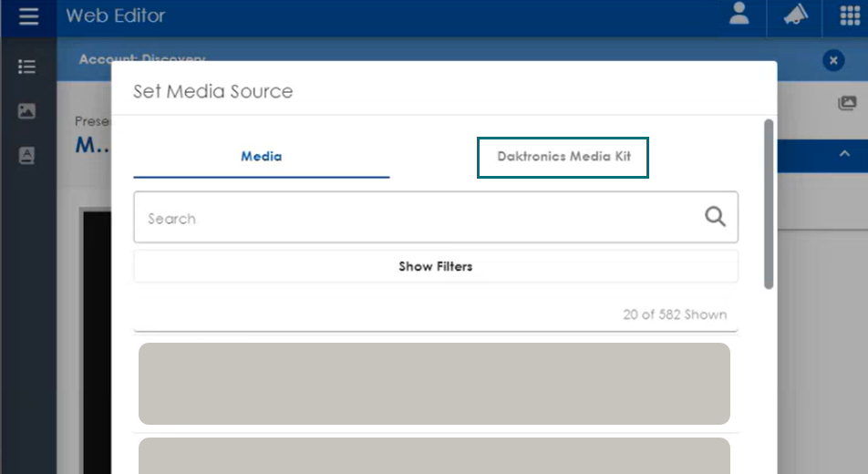Close the Account Discovery banner
Image resolution: width=868 pixels, height=474 pixels.
pyautogui.click(x=833, y=60)
